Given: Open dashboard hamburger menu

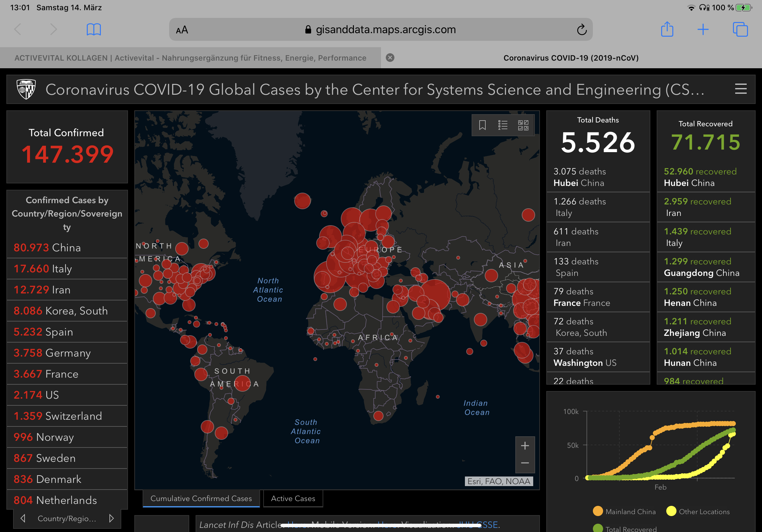Looking at the screenshot, I should pyautogui.click(x=741, y=89).
